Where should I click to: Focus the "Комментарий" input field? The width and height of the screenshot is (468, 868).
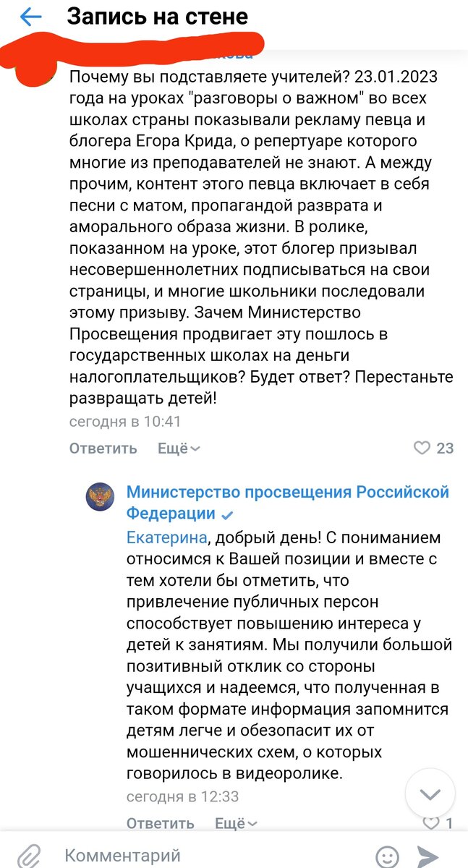pos(210,856)
